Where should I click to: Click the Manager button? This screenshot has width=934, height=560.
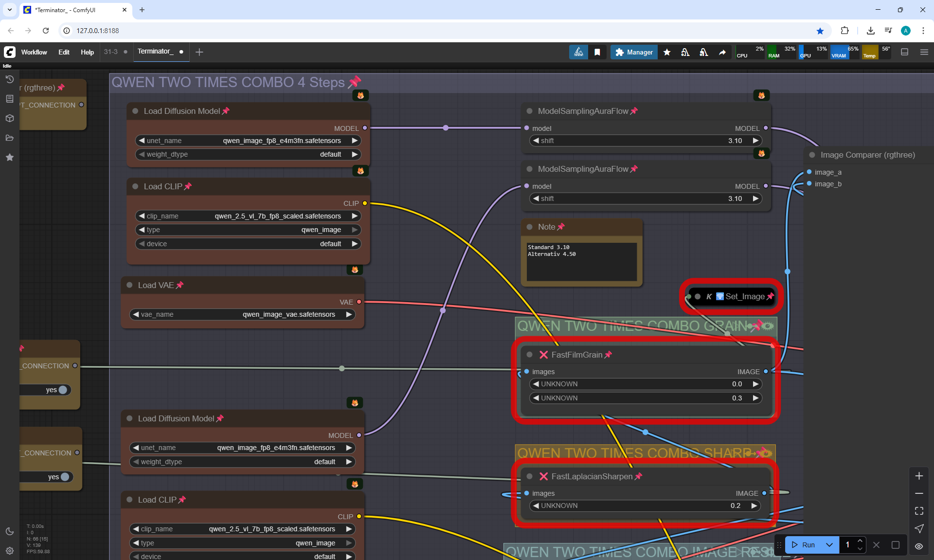click(634, 52)
